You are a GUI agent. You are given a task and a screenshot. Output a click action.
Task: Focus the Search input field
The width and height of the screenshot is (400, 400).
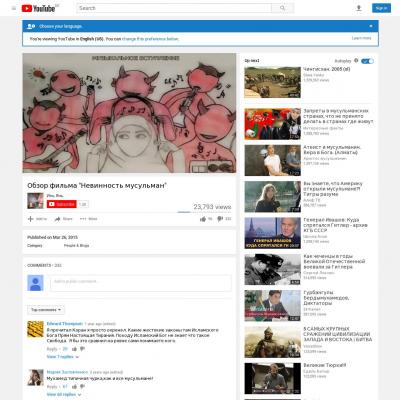tap(174, 8)
